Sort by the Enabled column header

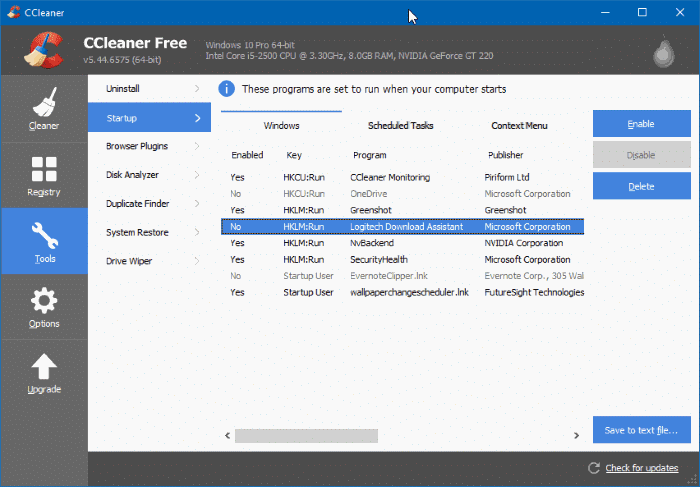tap(247, 155)
